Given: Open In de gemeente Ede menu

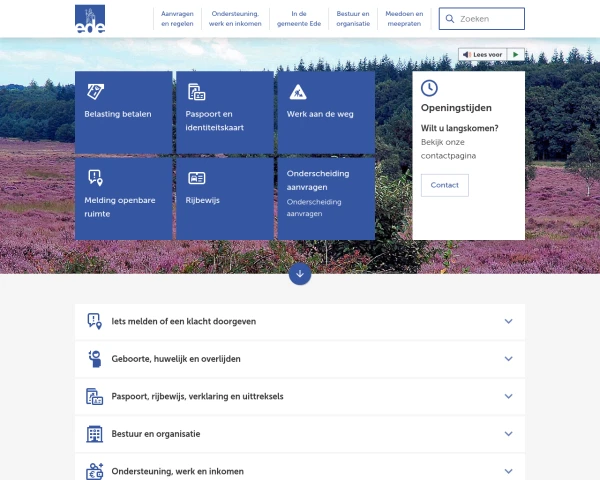Looking at the screenshot, I should tap(299, 19).
